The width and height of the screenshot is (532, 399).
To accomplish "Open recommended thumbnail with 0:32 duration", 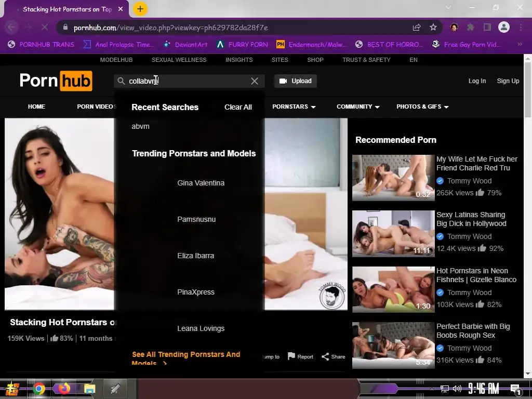I will (x=393, y=178).
